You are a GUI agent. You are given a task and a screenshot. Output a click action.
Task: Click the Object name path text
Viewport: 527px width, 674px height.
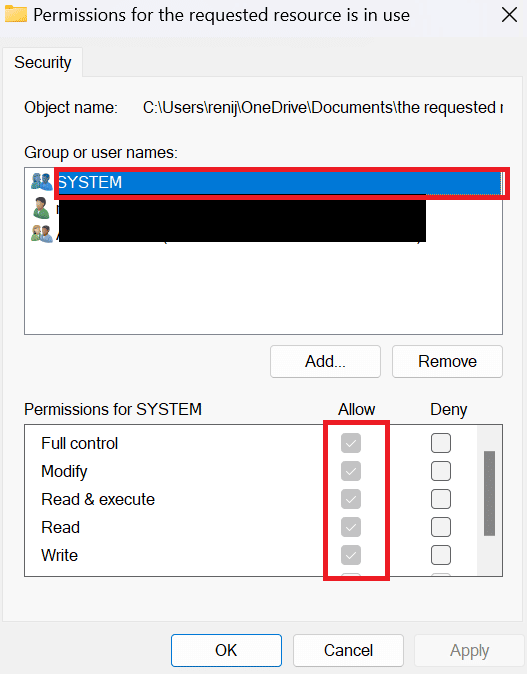tap(323, 107)
